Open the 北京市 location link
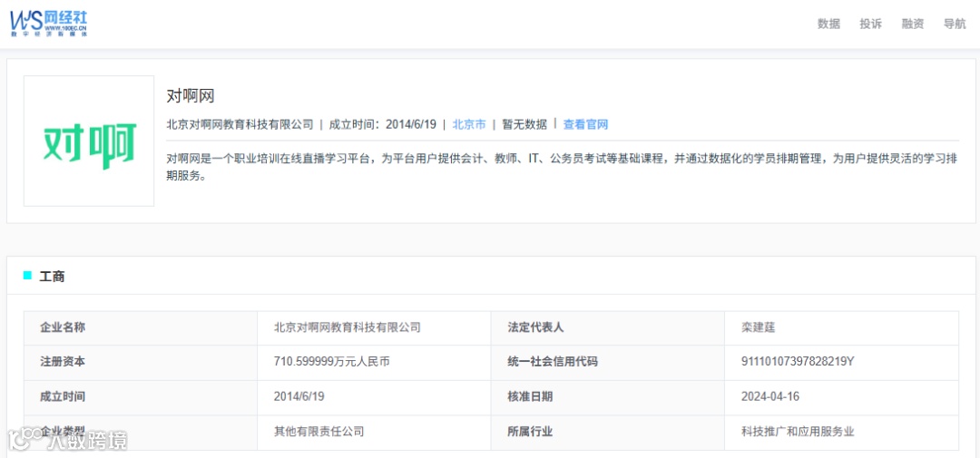 tap(469, 123)
